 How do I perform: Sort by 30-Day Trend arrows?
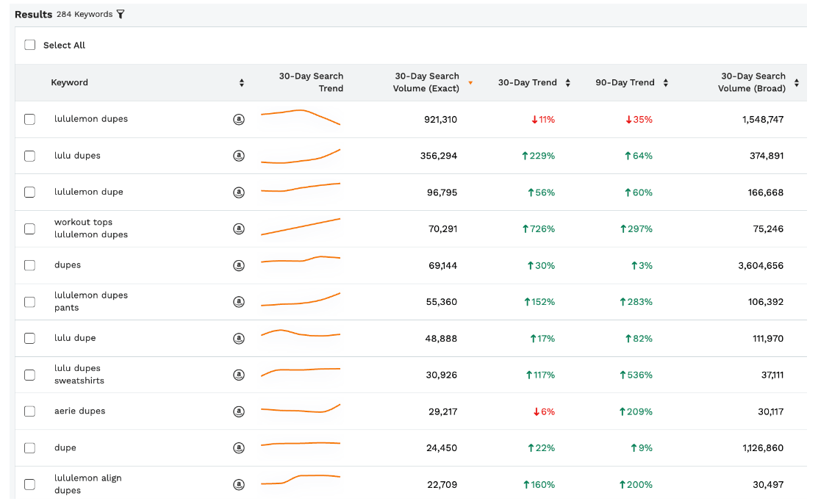pyautogui.click(x=567, y=83)
